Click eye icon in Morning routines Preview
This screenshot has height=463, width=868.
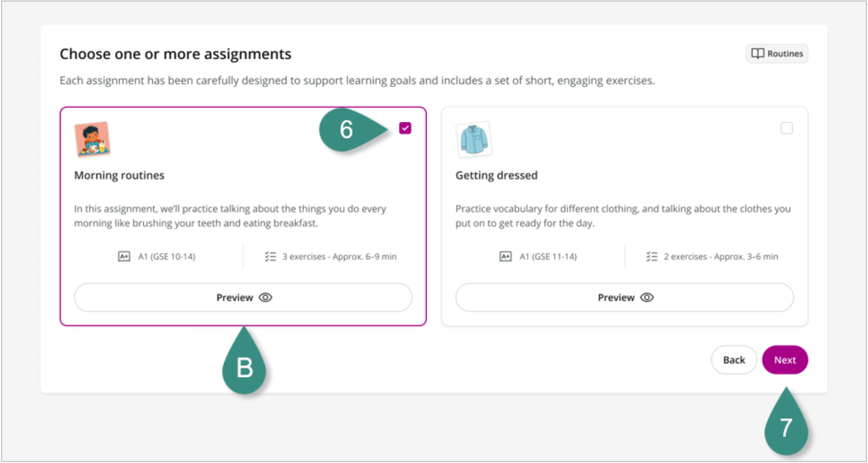coord(266,298)
